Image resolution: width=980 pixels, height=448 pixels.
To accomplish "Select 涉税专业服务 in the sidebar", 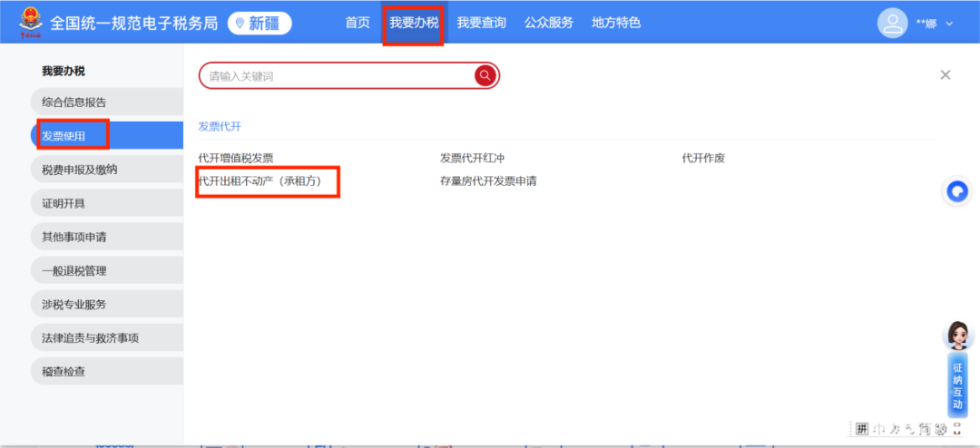I will click(x=107, y=305).
